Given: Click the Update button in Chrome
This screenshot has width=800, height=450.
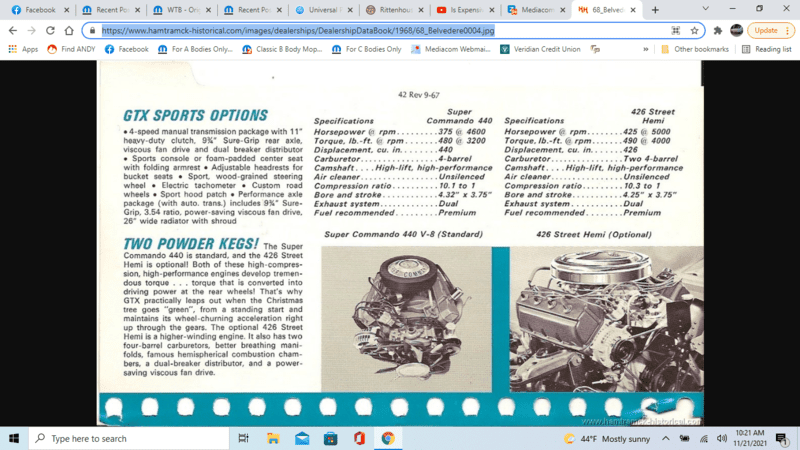Looking at the screenshot, I should [770, 31].
